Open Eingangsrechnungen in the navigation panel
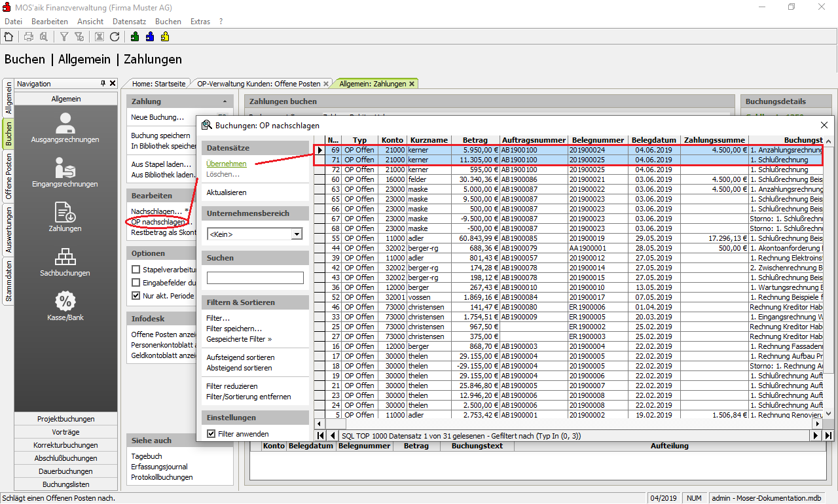The width and height of the screenshot is (838, 504). tap(65, 172)
